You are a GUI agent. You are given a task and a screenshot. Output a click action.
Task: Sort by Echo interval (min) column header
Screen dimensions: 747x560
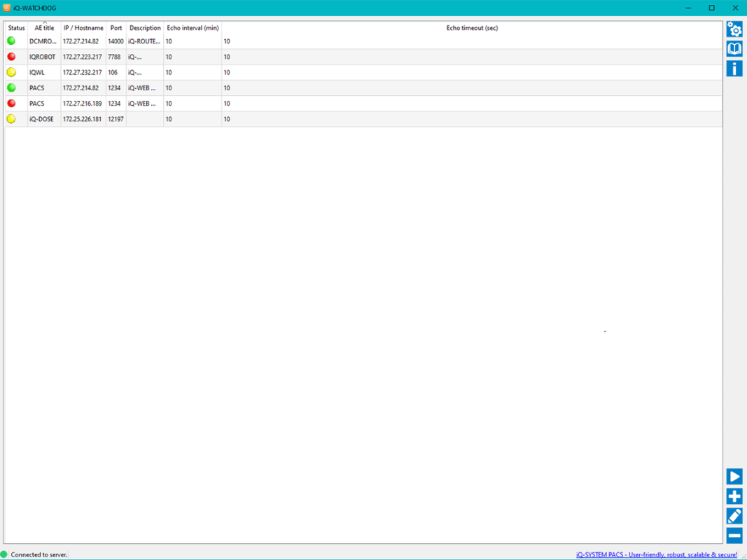pyautogui.click(x=193, y=28)
